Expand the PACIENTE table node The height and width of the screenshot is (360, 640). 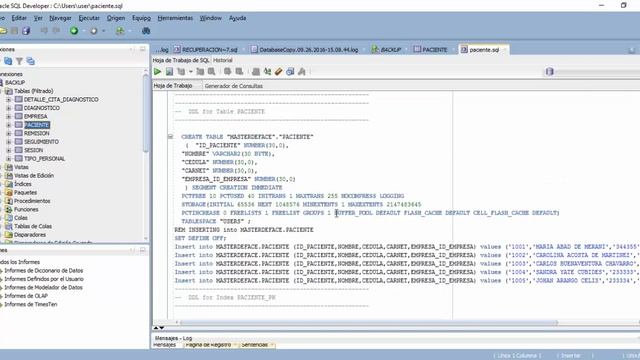coord(9,125)
